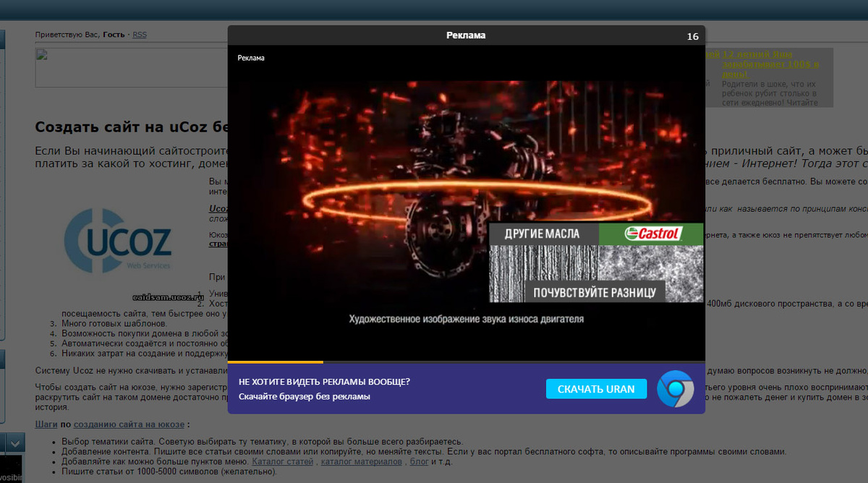Click the Uran browser logo icon

pyautogui.click(x=675, y=389)
